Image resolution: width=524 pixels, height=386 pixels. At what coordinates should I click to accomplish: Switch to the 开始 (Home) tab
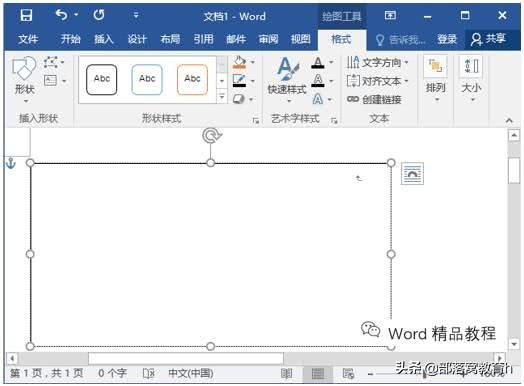click(x=71, y=39)
